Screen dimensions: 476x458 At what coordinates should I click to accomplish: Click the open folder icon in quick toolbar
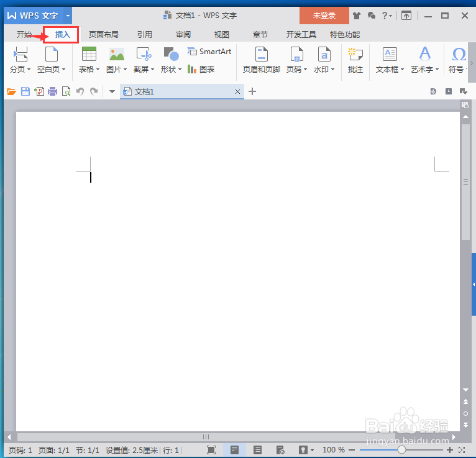click(x=11, y=91)
